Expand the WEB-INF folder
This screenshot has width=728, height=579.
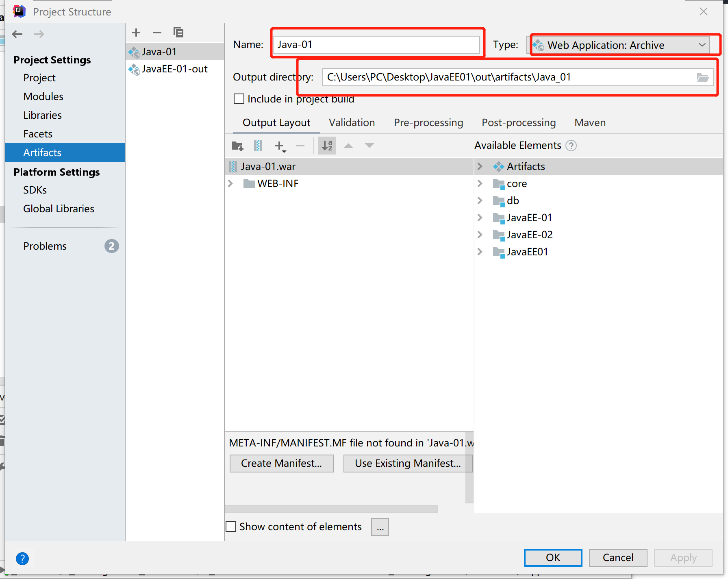[230, 183]
